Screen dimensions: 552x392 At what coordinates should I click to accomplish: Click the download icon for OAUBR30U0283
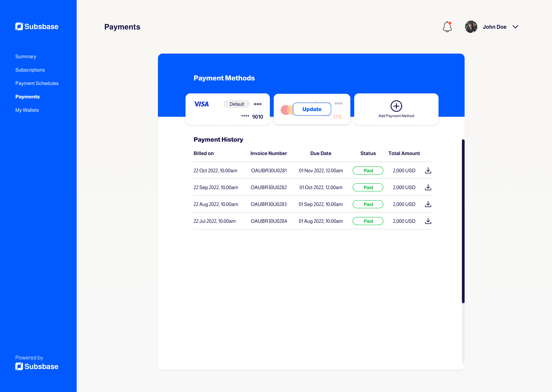click(x=428, y=204)
